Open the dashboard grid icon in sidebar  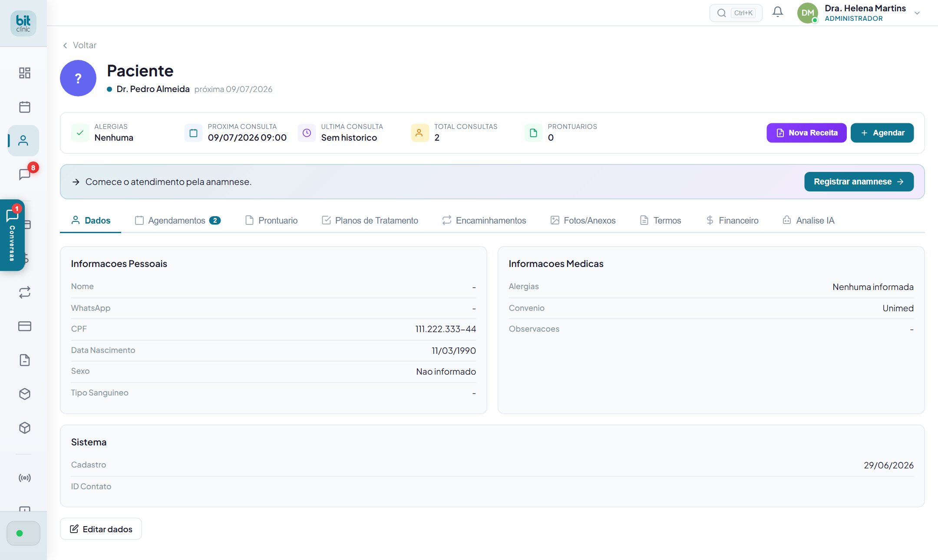[25, 73]
